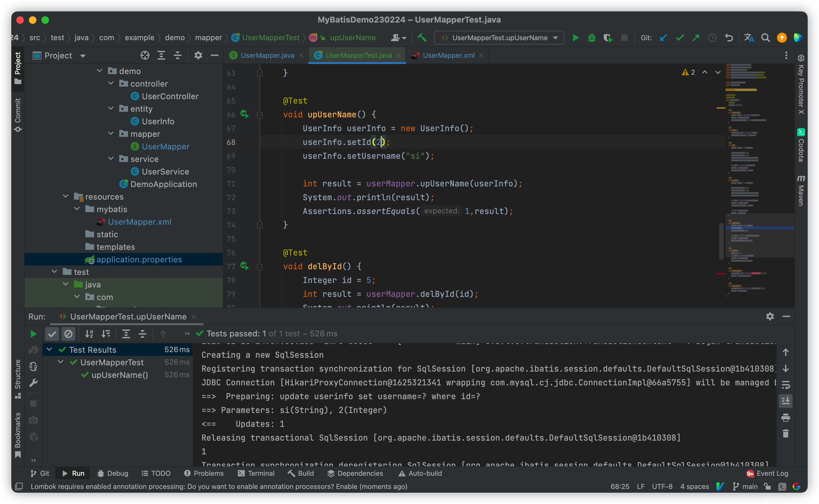Collapse the demo folder
The height and width of the screenshot is (504, 819).
(x=99, y=71)
